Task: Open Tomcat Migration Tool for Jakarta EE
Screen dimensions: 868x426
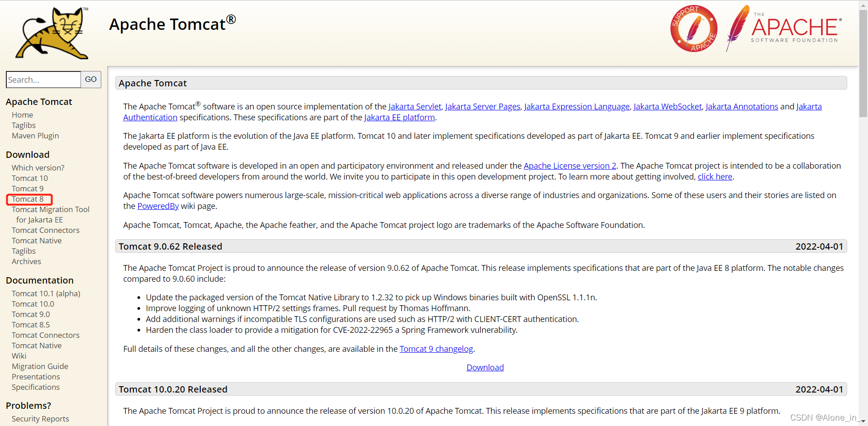Action: (x=51, y=214)
